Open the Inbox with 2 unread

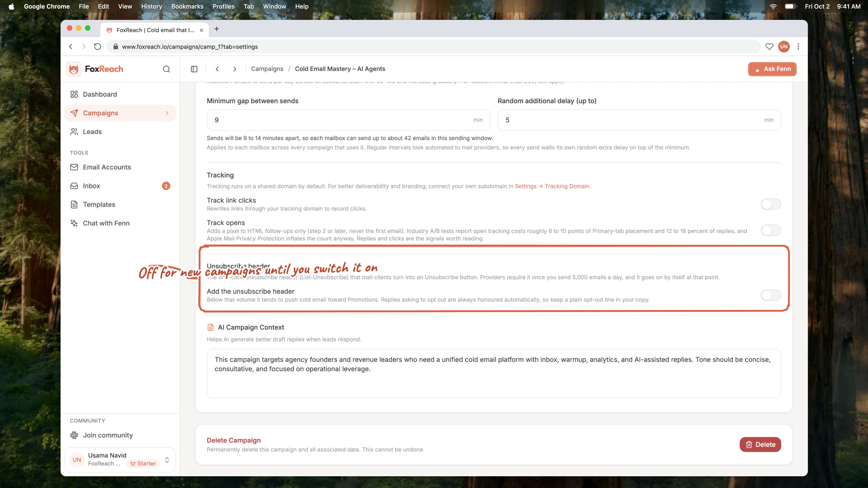tap(120, 186)
